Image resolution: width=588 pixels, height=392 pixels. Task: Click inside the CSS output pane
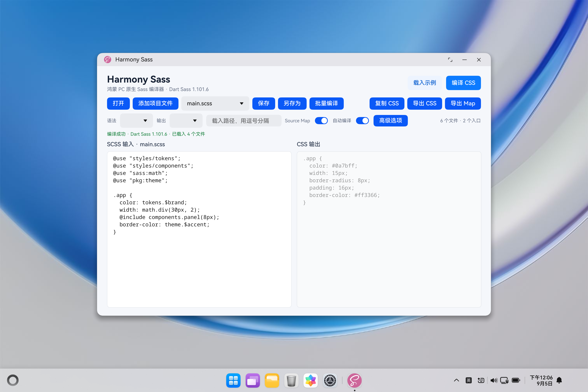[389, 229]
